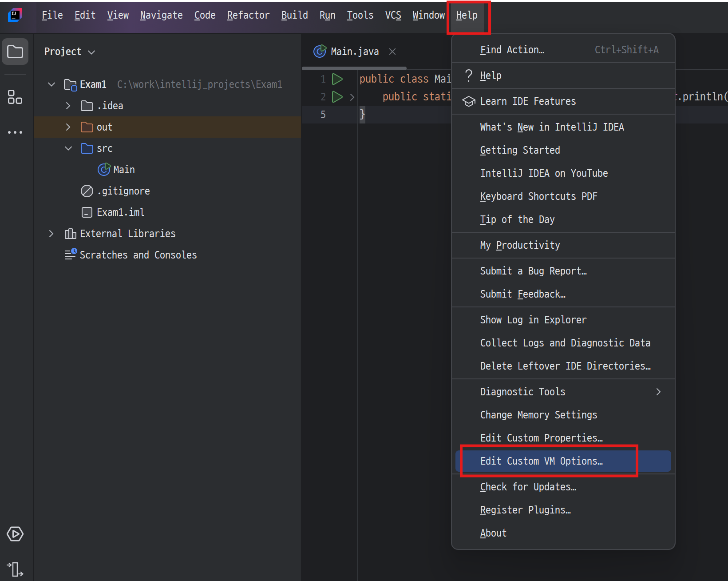Image resolution: width=728 pixels, height=581 pixels.
Task: Click the orange out folder icon
Action: coord(87,127)
